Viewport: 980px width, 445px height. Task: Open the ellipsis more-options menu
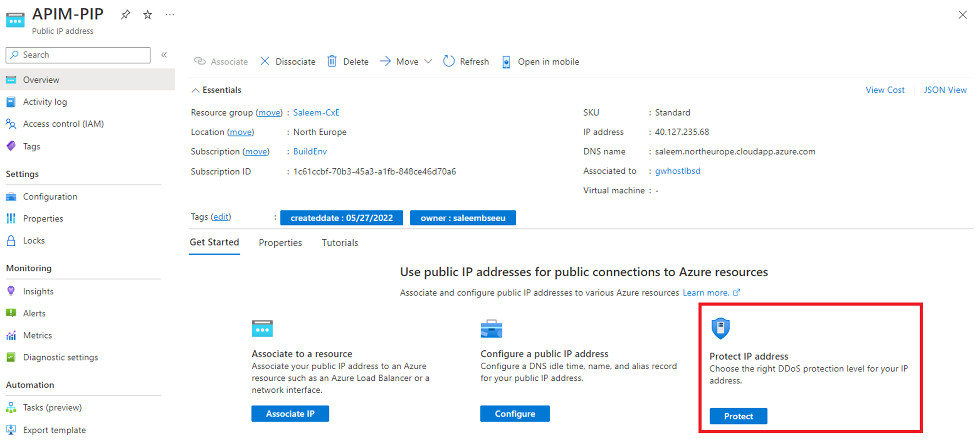coord(170,15)
